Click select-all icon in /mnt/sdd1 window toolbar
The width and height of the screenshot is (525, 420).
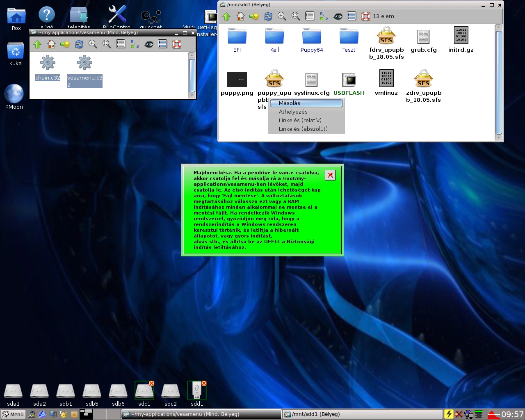tap(352, 16)
